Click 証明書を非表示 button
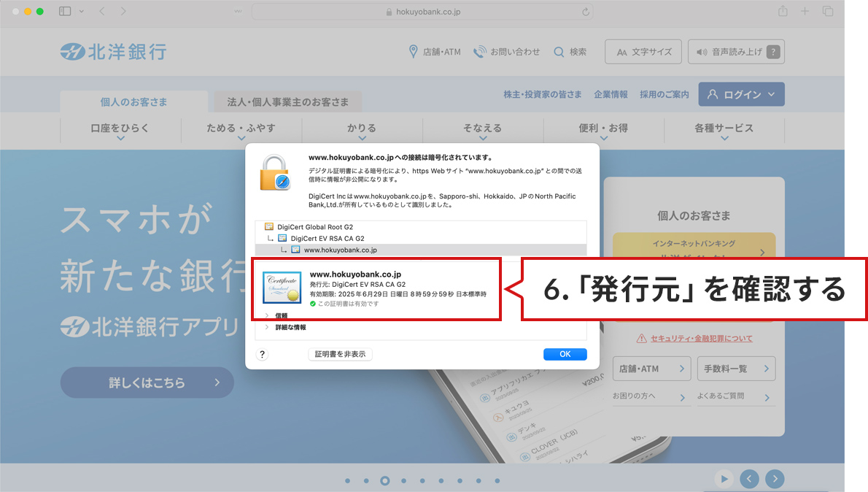Image resolution: width=868 pixels, height=492 pixels. [x=340, y=354]
